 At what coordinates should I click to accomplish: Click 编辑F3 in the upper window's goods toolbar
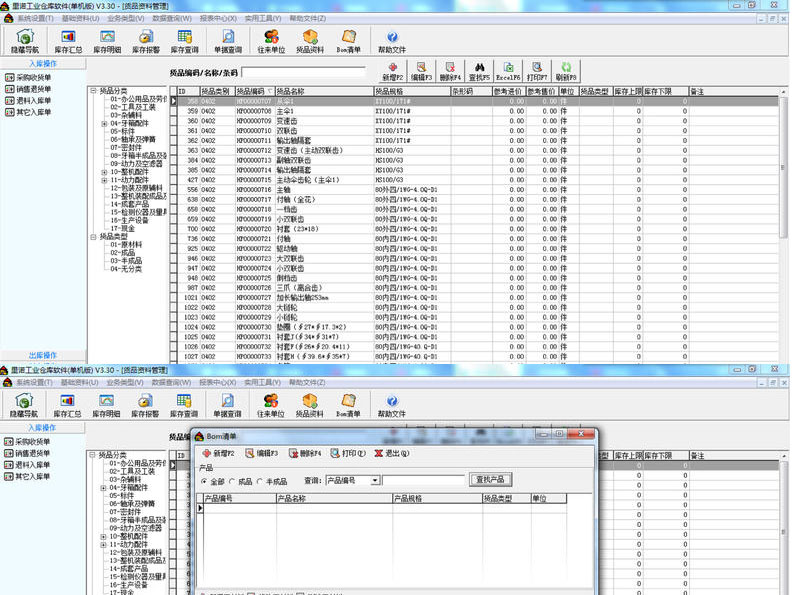421,71
